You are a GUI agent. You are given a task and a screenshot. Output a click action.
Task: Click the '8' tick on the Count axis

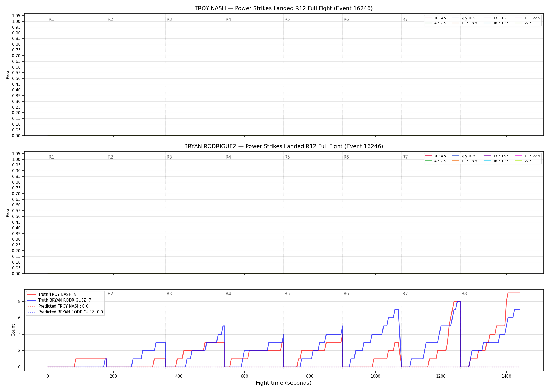(x=19, y=301)
